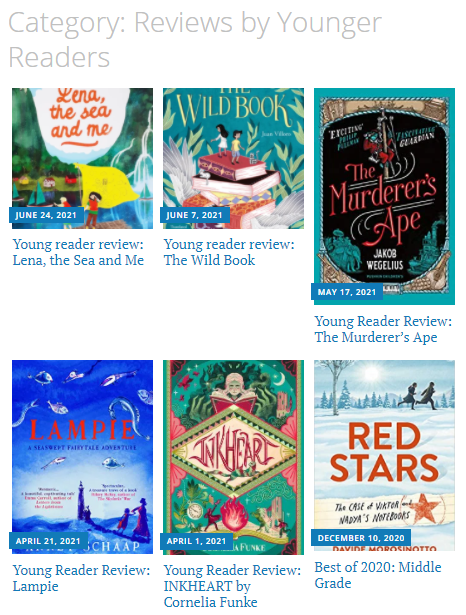Click the June 7, 2021 date badge
The height and width of the screenshot is (615, 466).
195,215
